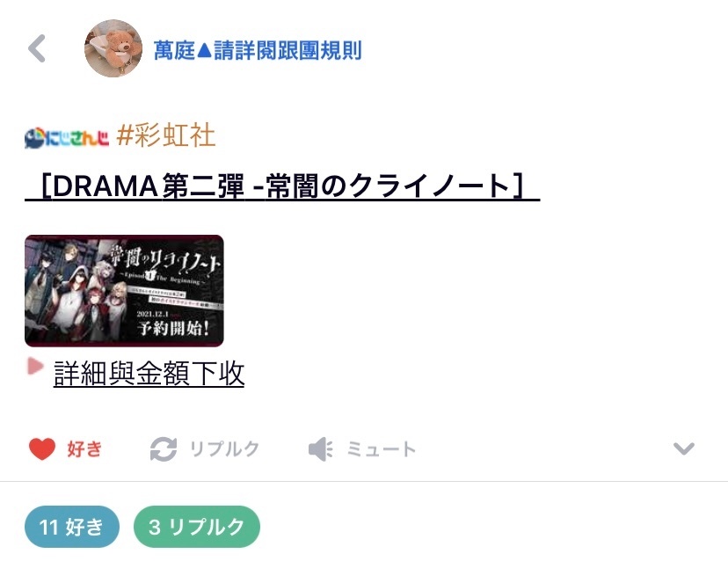Image resolution: width=728 pixels, height=561 pixels.
Task: Go back using the left chevron arrow
Action: pos(37,48)
